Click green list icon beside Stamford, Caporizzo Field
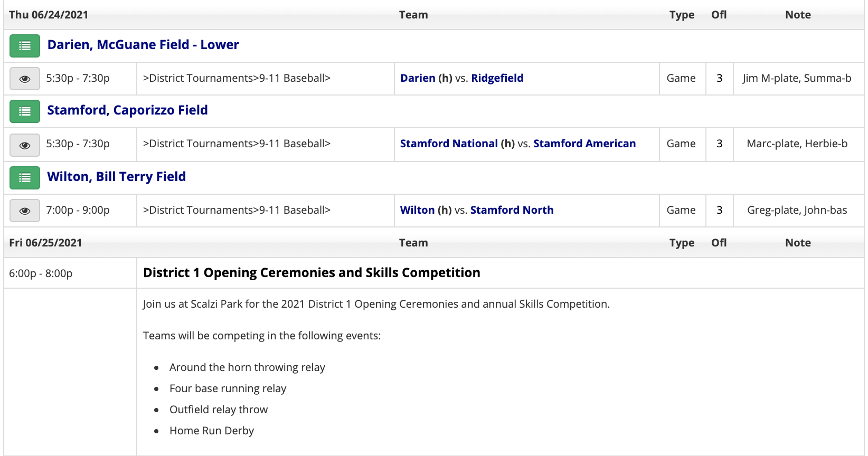This screenshot has width=868, height=456. pos(25,111)
